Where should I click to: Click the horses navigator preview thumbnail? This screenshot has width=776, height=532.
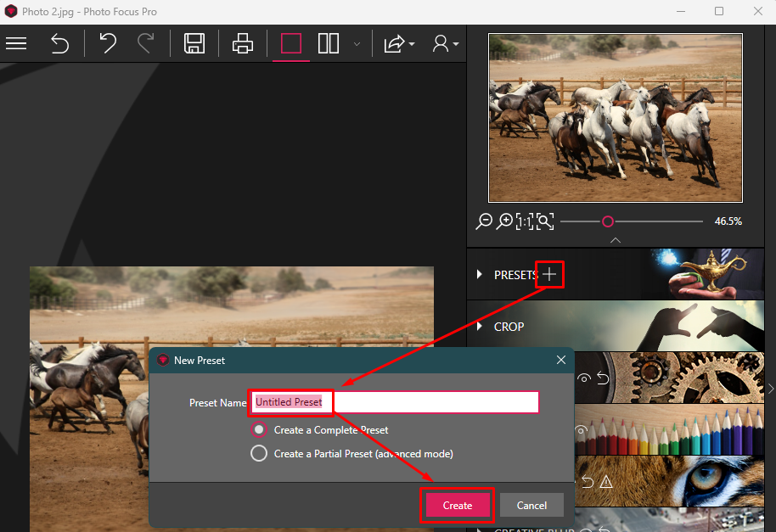click(x=616, y=118)
